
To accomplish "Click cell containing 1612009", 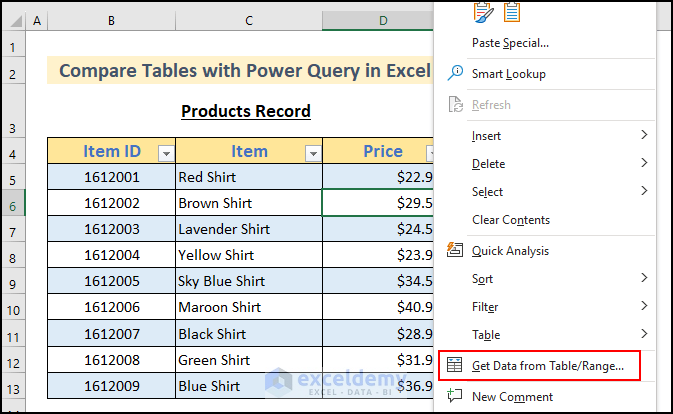I will [x=112, y=386].
